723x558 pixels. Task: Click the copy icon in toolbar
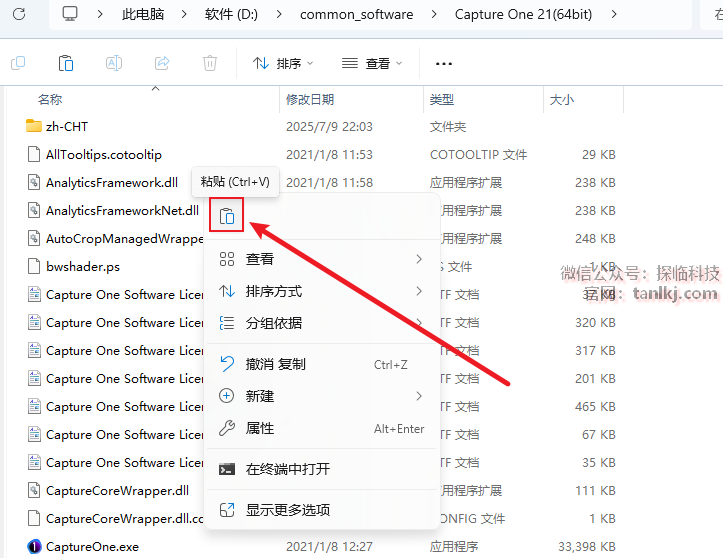pos(18,63)
